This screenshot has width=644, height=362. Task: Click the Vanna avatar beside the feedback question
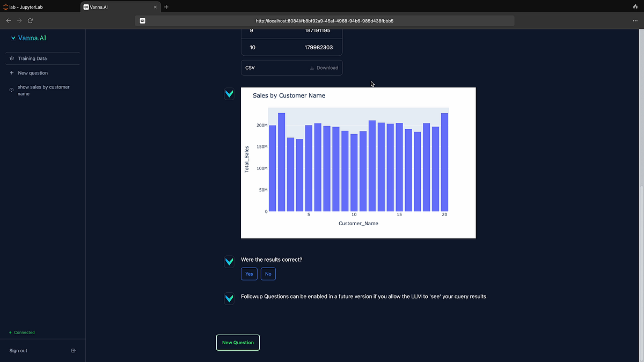[x=229, y=262]
